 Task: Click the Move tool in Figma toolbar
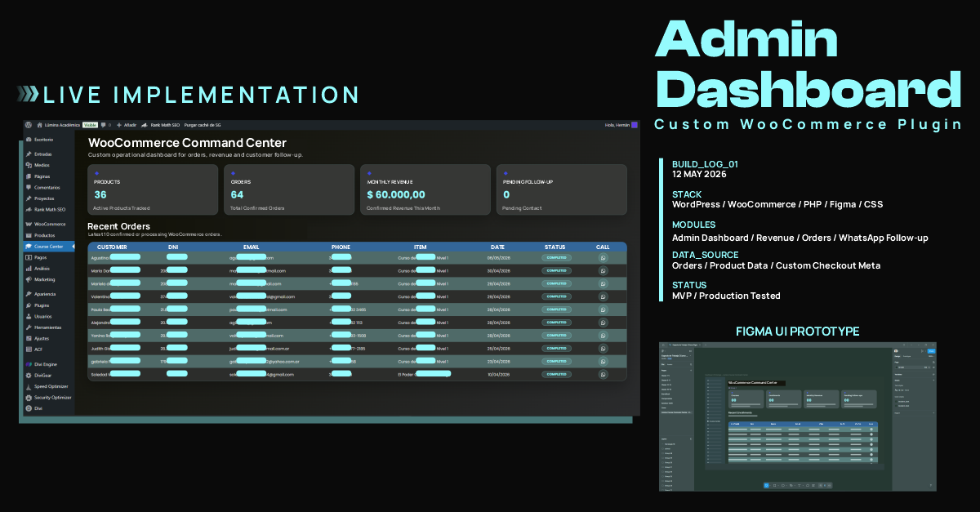tap(766, 485)
